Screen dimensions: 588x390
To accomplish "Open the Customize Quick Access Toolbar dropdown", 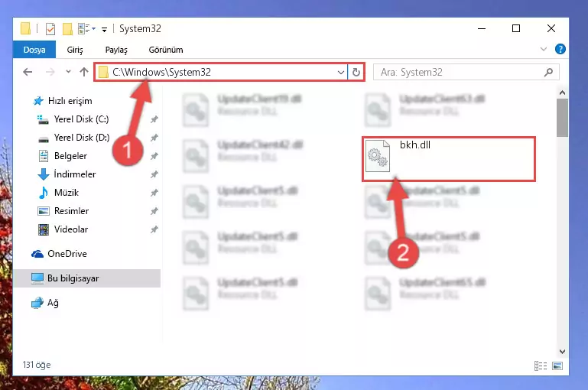I will point(104,29).
